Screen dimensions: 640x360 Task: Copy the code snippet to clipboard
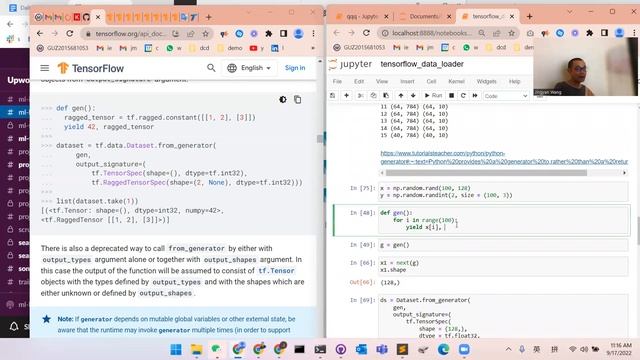pos(298,100)
